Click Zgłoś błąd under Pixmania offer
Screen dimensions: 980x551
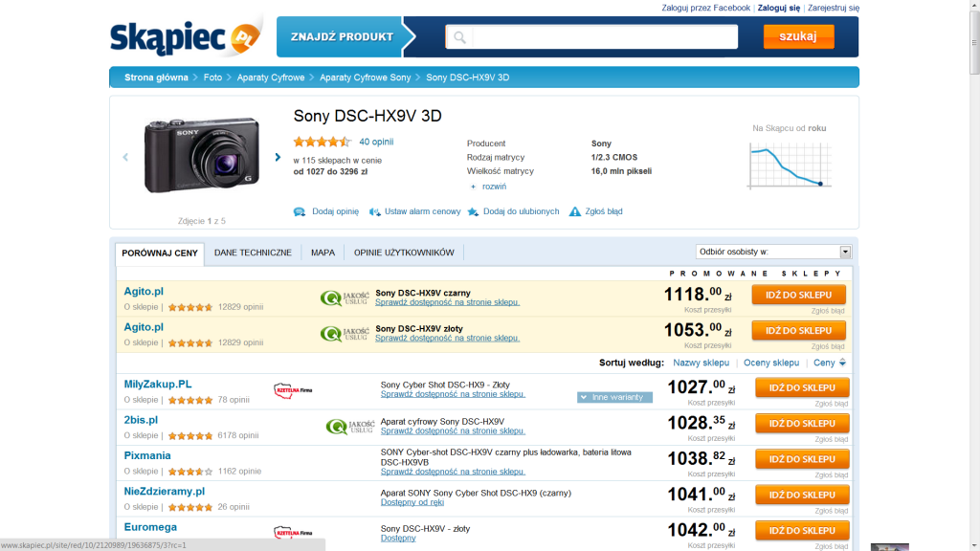pos(832,475)
